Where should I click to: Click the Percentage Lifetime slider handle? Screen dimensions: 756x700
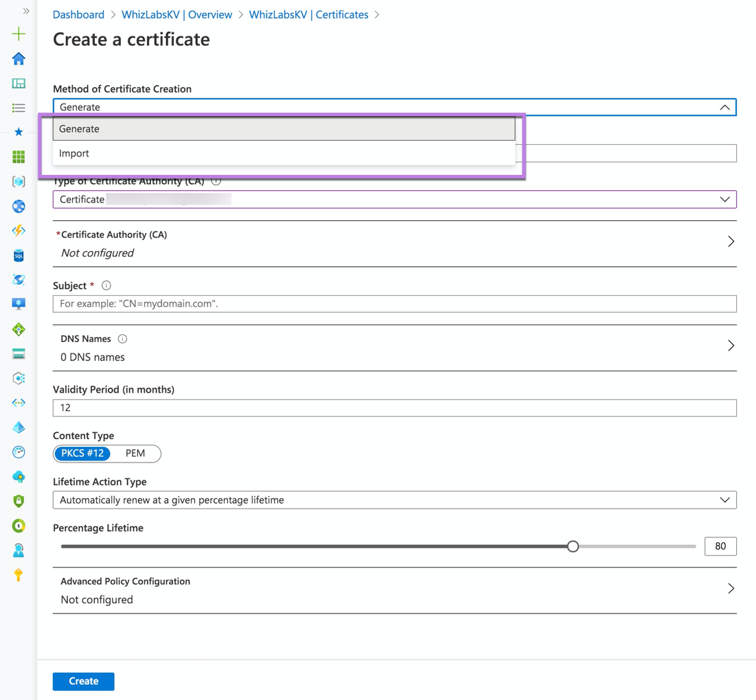(573, 546)
